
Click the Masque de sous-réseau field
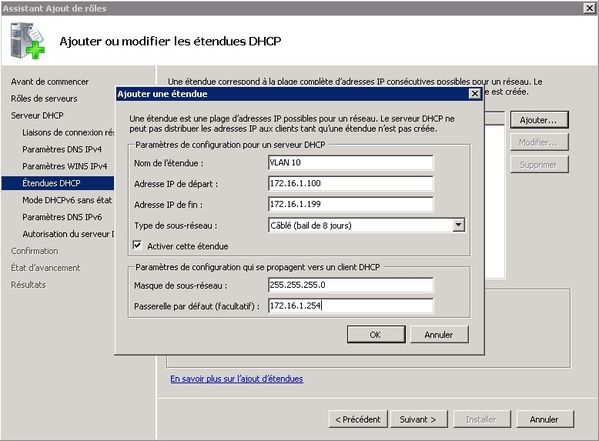[351, 285]
